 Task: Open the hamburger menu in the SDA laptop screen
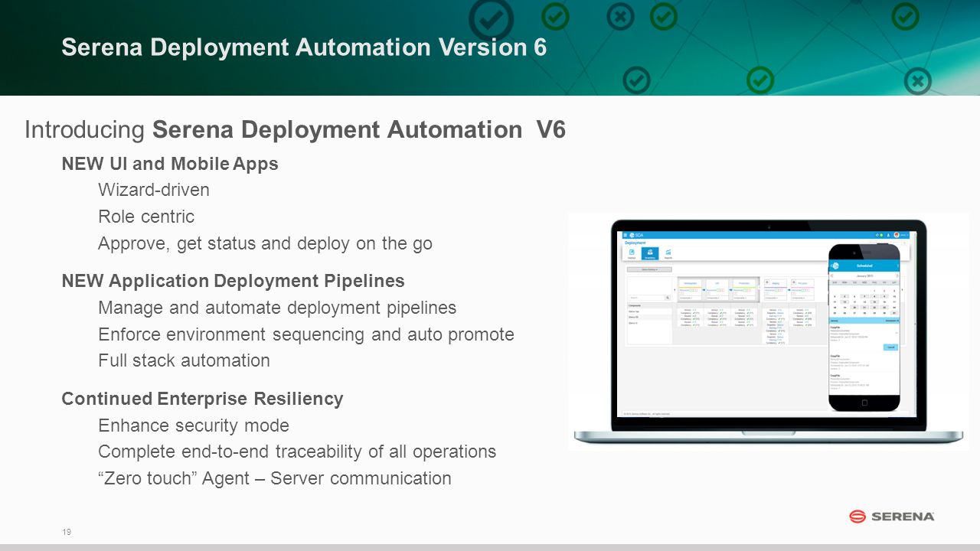(625, 235)
